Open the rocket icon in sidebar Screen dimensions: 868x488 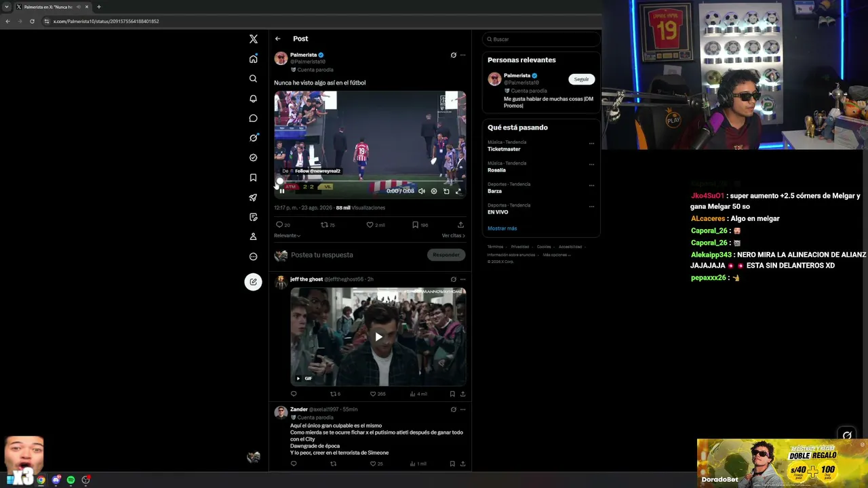point(253,197)
